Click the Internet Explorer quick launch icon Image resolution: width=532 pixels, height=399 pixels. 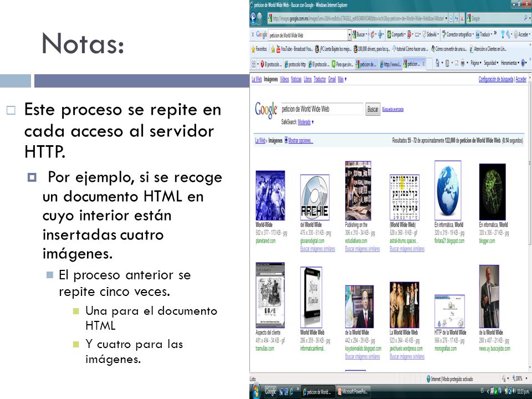tap(291, 392)
